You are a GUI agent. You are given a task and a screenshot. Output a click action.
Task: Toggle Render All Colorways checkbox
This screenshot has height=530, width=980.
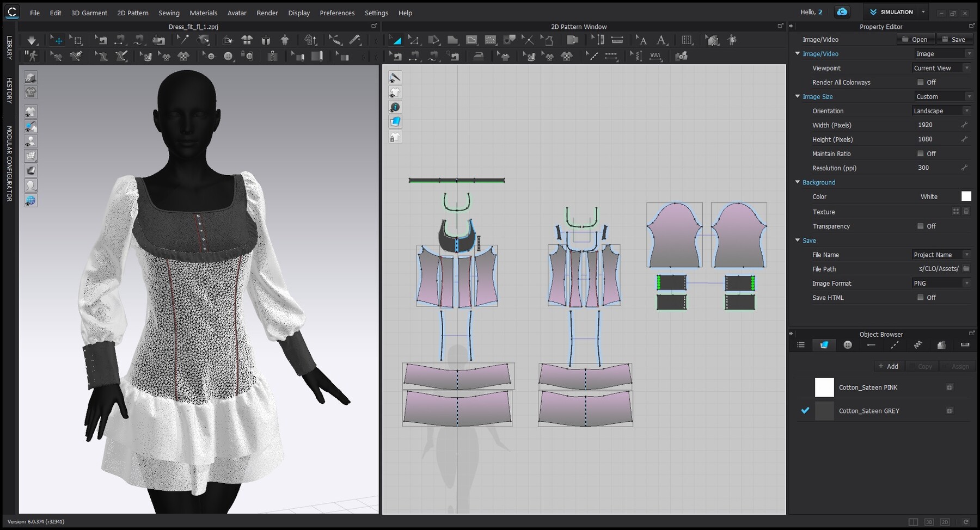pos(920,82)
